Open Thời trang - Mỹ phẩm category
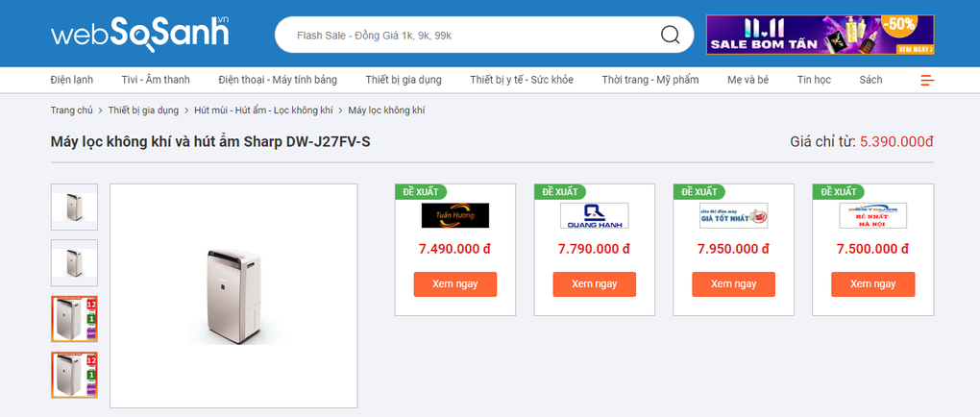This screenshot has height=417, width=980. click(x=650, y=80)
